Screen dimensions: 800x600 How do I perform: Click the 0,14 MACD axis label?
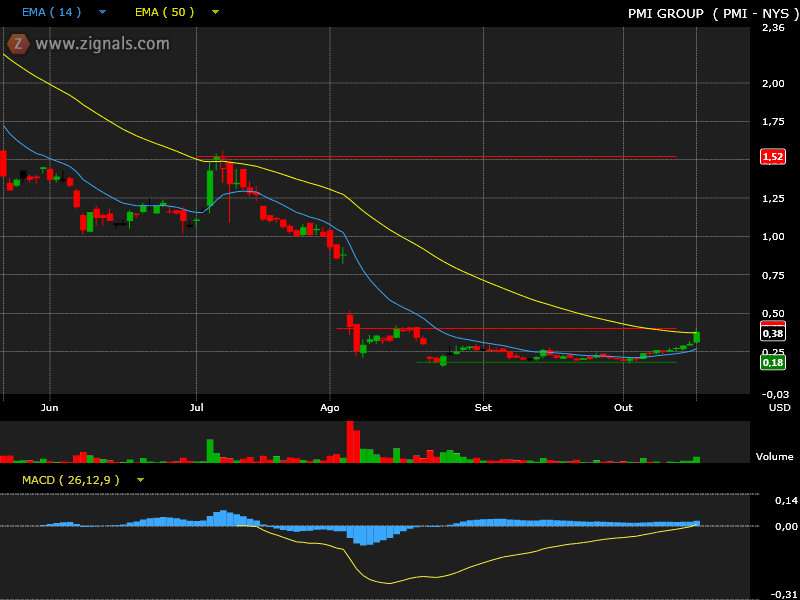pyautogui.click(x=786, y=501)
